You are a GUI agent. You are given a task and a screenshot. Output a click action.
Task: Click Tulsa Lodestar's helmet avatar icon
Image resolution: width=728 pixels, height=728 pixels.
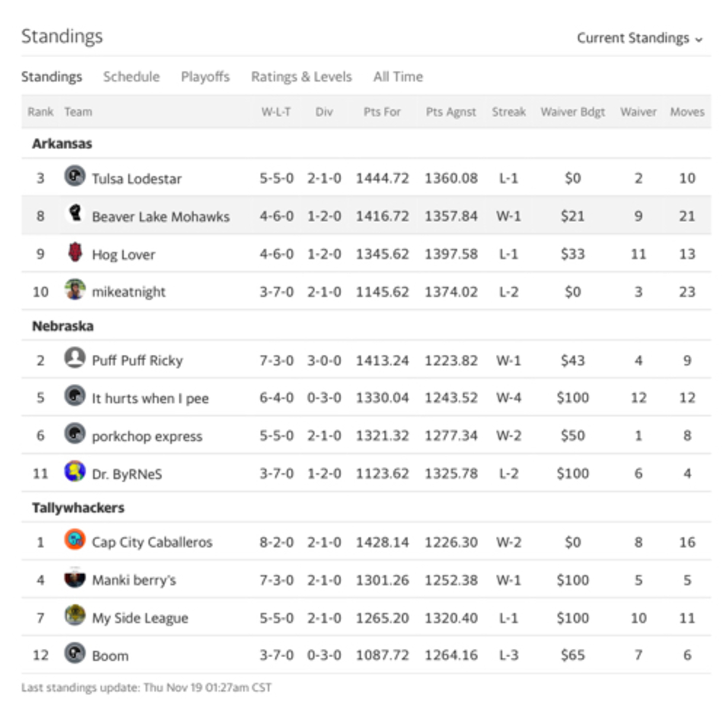pos(74,176)
